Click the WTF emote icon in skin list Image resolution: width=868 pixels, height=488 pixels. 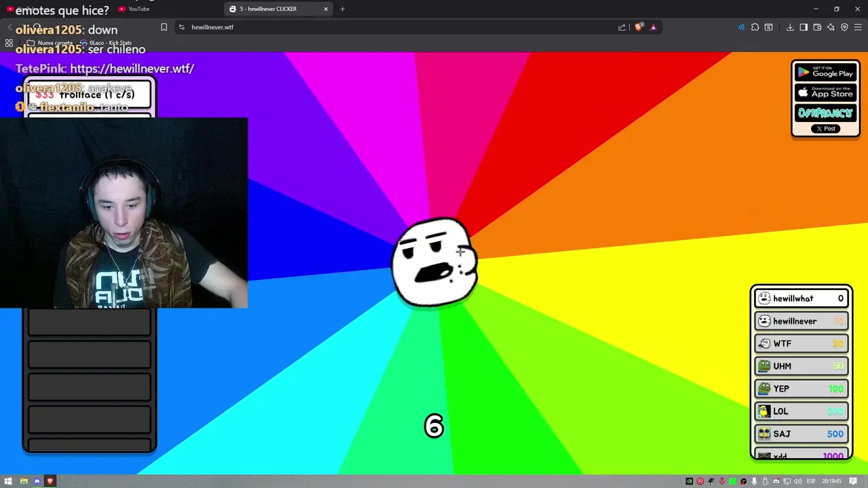764,344
